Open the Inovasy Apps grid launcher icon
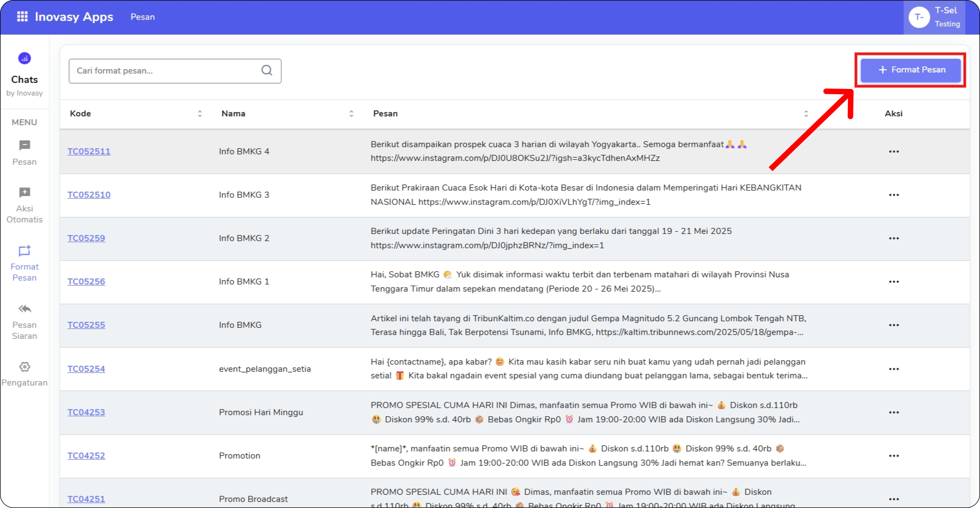 click(22, 17)
